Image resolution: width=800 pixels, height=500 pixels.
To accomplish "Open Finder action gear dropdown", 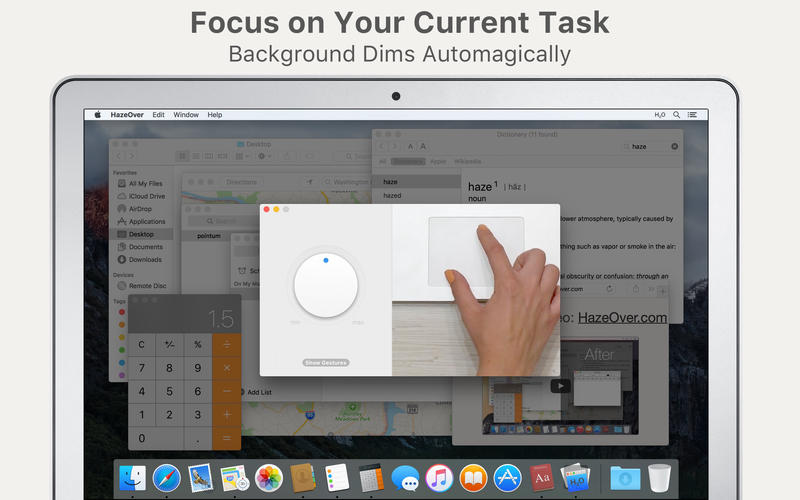I will tap(264, 156).
